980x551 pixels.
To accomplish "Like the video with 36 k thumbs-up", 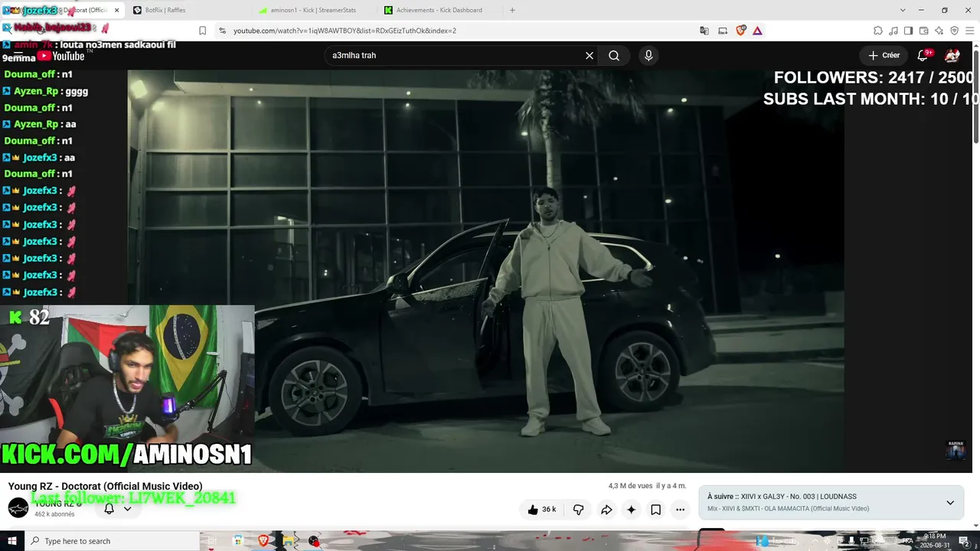I will (x=541, y=510).
